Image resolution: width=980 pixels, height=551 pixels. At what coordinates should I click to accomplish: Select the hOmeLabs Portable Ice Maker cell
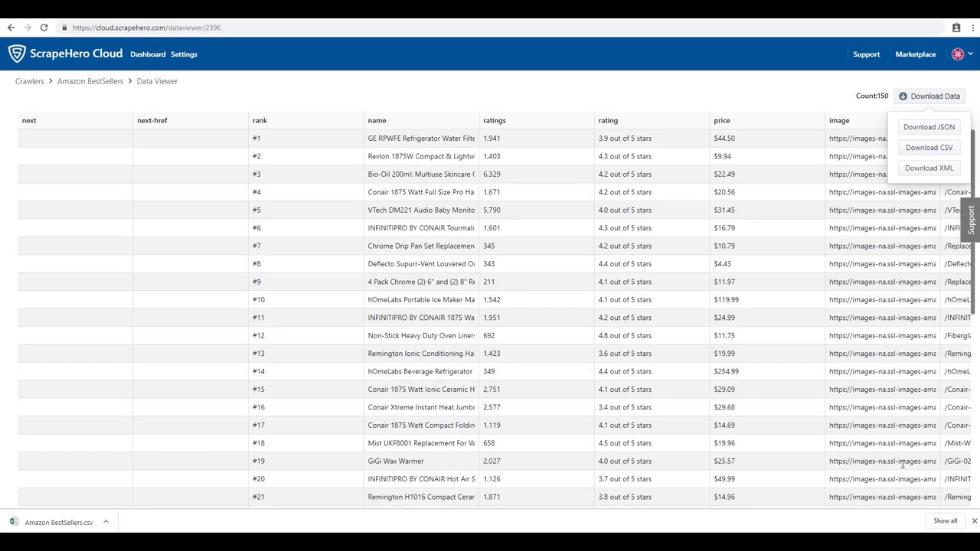(x=421, y=300)
